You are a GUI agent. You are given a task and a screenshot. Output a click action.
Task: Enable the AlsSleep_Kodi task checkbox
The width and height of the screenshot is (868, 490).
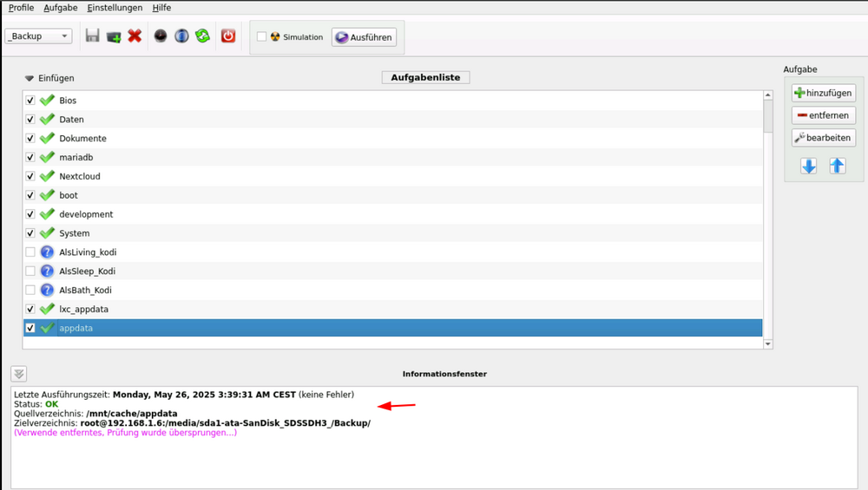(30, 271)
